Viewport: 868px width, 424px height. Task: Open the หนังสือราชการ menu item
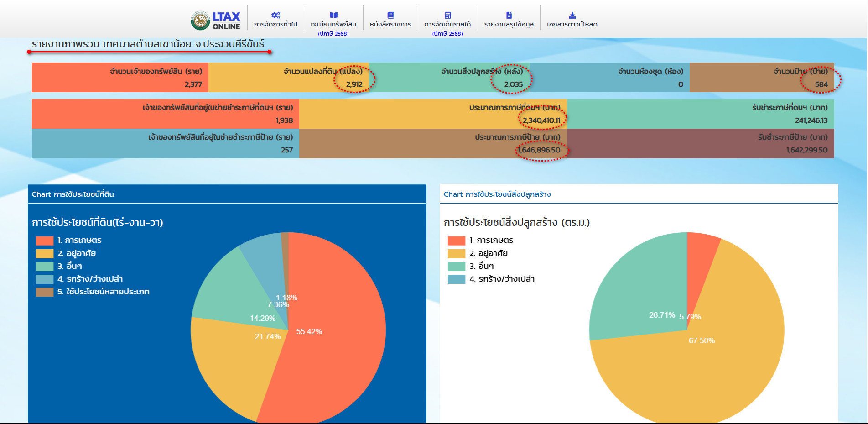(x=390, y=24)
